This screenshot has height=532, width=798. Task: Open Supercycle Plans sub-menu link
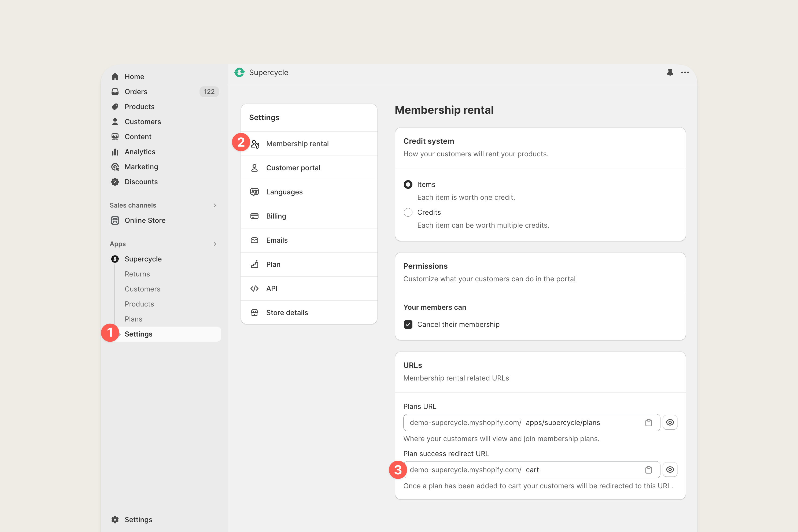pyautogui.click(x=133, y=319)
